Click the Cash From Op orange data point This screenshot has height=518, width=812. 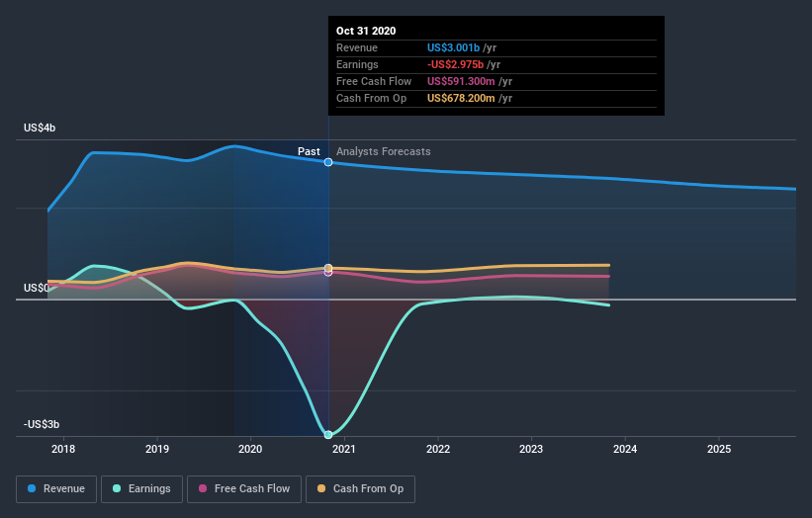[328, 268]
